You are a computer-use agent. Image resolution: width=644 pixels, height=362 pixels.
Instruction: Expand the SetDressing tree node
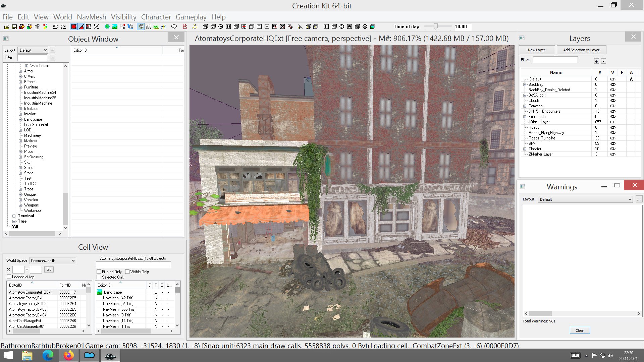[20, 157]
